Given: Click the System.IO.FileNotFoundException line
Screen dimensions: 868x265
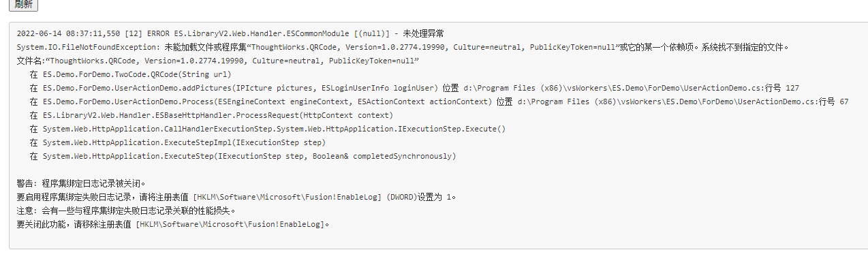Looking at the screenshot, I should pos(403,47).
